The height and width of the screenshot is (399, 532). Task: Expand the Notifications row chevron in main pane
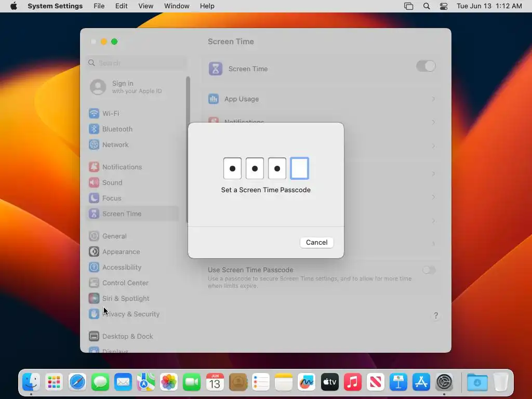(433, 122)
